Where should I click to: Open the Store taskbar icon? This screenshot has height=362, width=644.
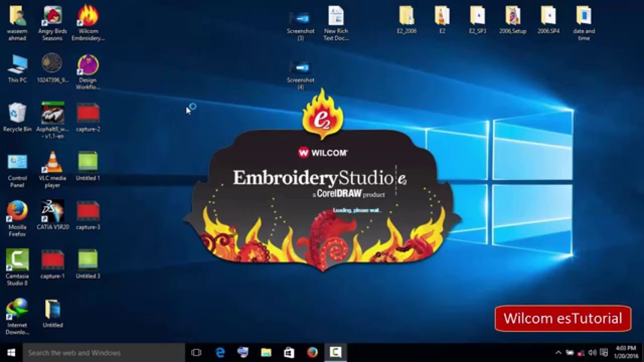[289, 352]
